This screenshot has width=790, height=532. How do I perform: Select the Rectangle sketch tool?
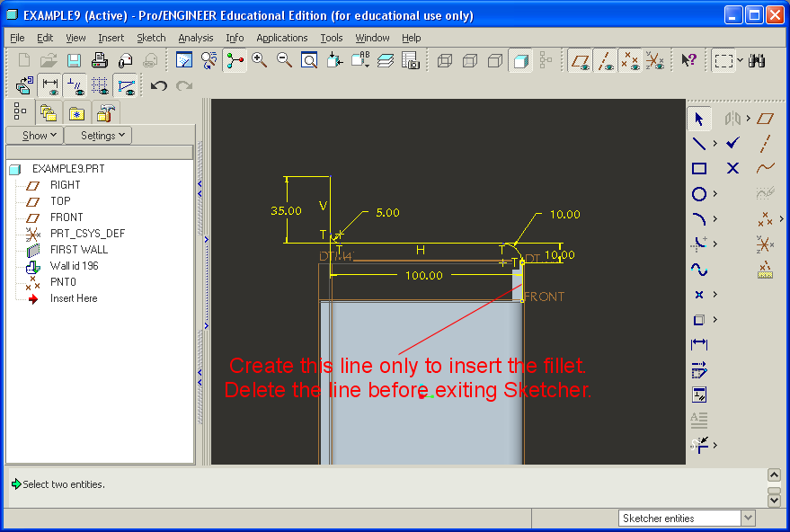pyautogui.click(x=699, y=168)
